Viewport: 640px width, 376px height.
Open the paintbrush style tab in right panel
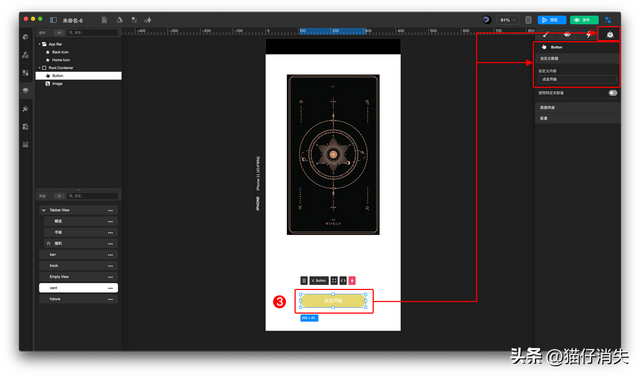(546, 35)
